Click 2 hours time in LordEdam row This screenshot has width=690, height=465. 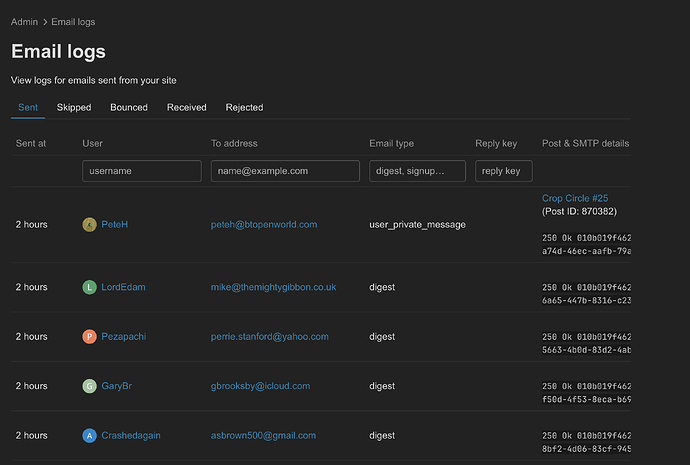click(x=31, y=287)
